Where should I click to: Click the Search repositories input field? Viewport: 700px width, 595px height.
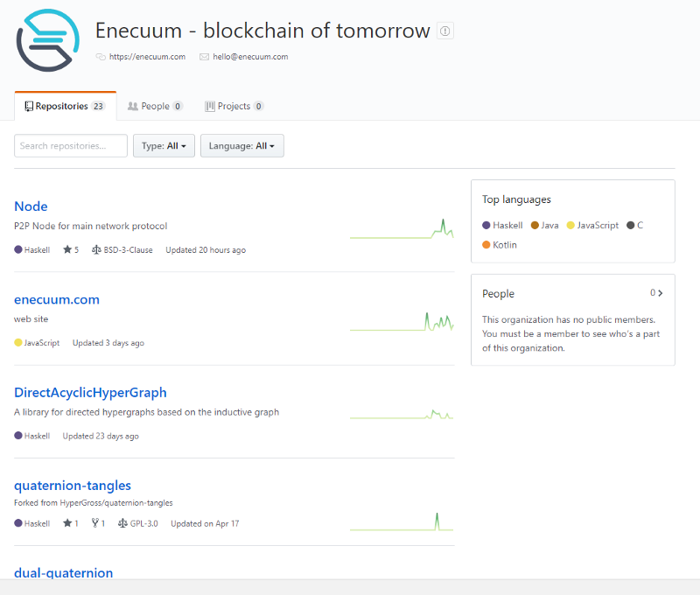71,146
